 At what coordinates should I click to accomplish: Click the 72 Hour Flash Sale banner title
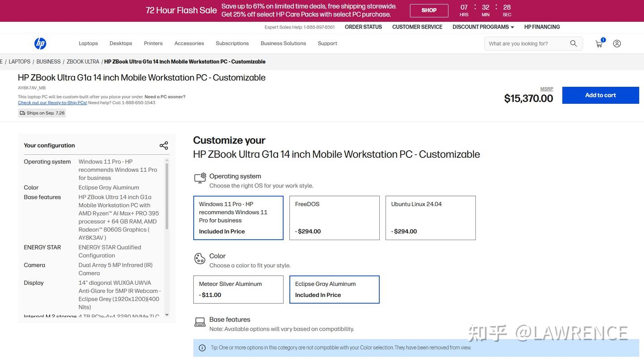181,10
